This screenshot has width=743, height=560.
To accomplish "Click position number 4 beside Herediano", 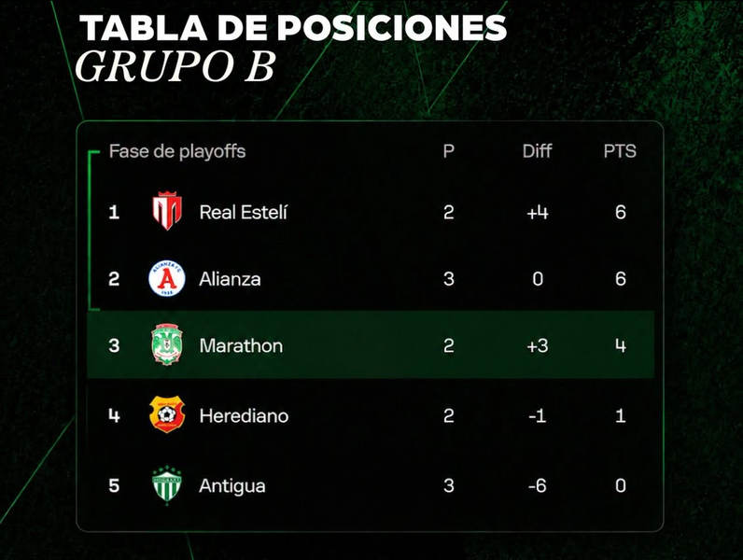I will pos(114,416).
